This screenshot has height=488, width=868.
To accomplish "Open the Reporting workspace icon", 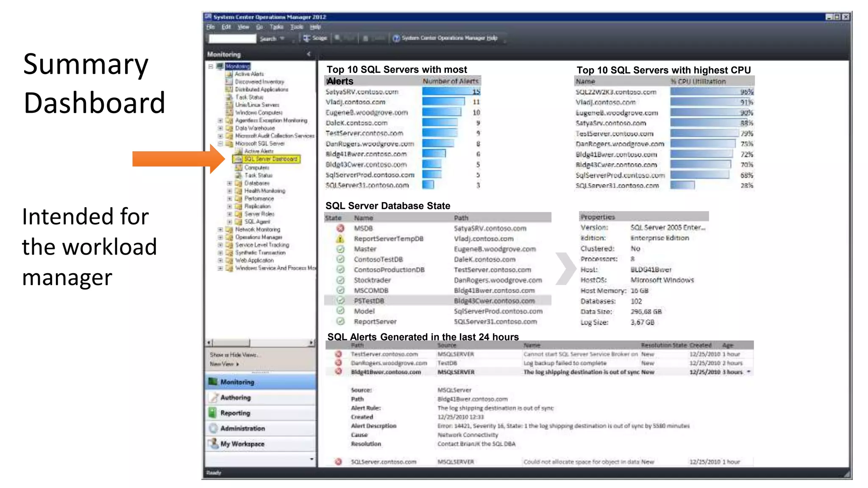I will [x=213, y=413].
